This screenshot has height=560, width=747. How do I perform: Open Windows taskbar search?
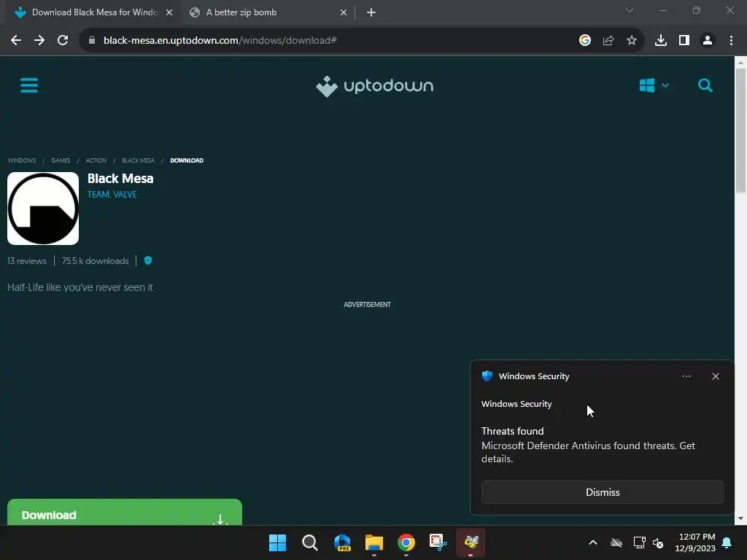309,542
